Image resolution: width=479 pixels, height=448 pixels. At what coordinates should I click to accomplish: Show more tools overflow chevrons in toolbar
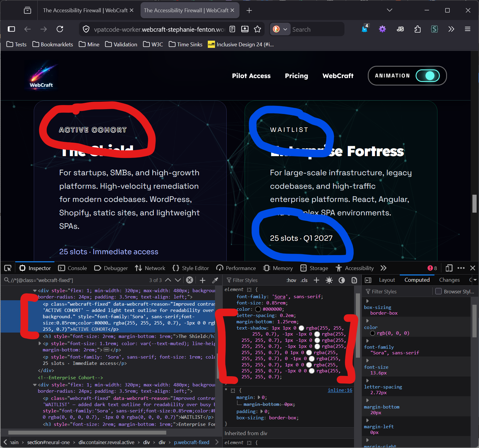[451, 29]
